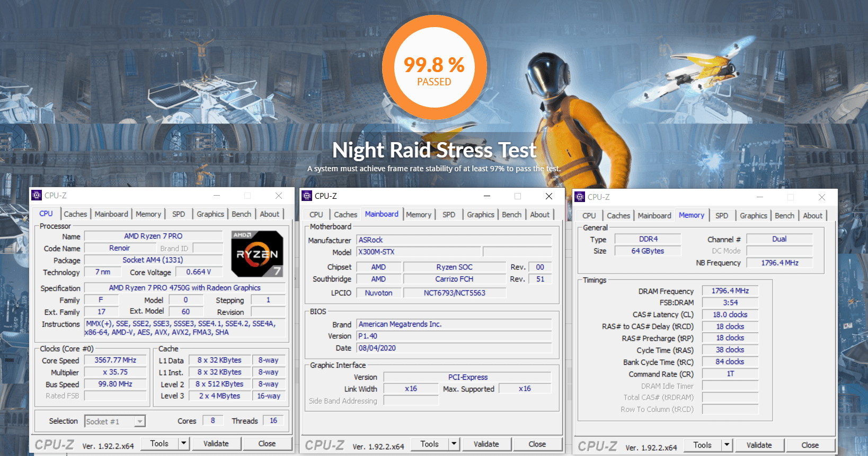Image resolution: width=868 pixels, height=456 pixels.
Task: Open SPD tab in middle CPU-Z window
Action: (x=449, y=214)
